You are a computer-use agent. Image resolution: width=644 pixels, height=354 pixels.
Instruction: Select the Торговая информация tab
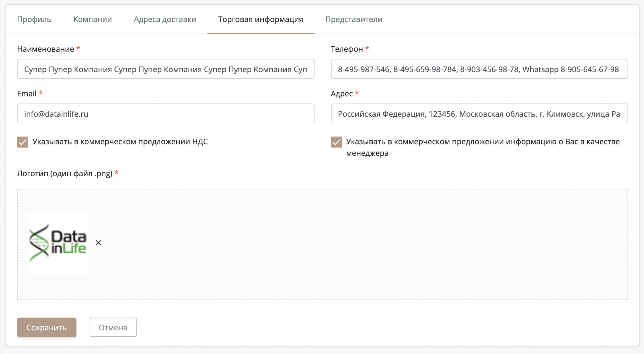point(260,20)
